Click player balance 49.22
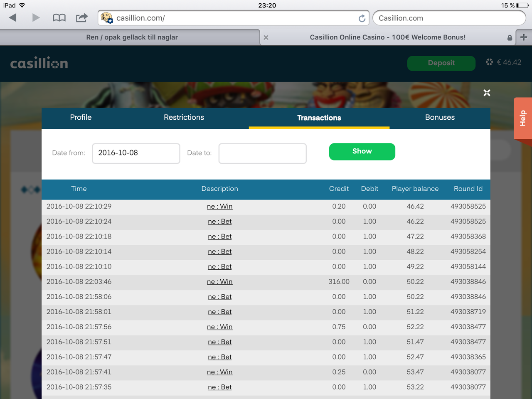Image resolution: width=532 pixels, height=399 pixels. click(415, 267)
